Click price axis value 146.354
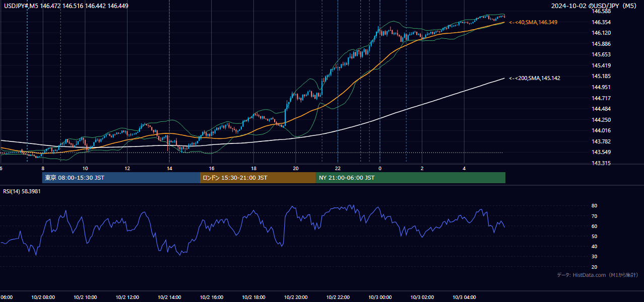 (601, 22)
